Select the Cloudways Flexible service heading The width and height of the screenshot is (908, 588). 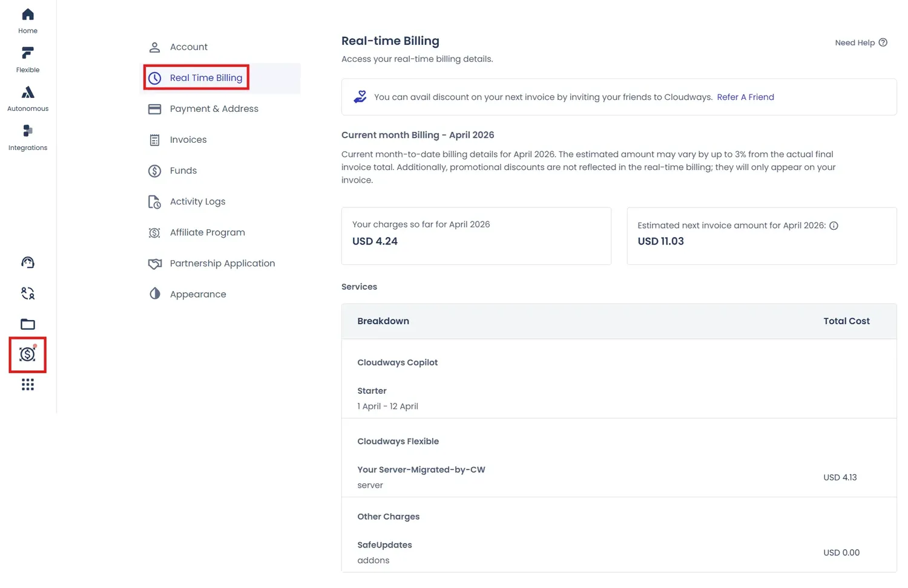coord(398,442)
